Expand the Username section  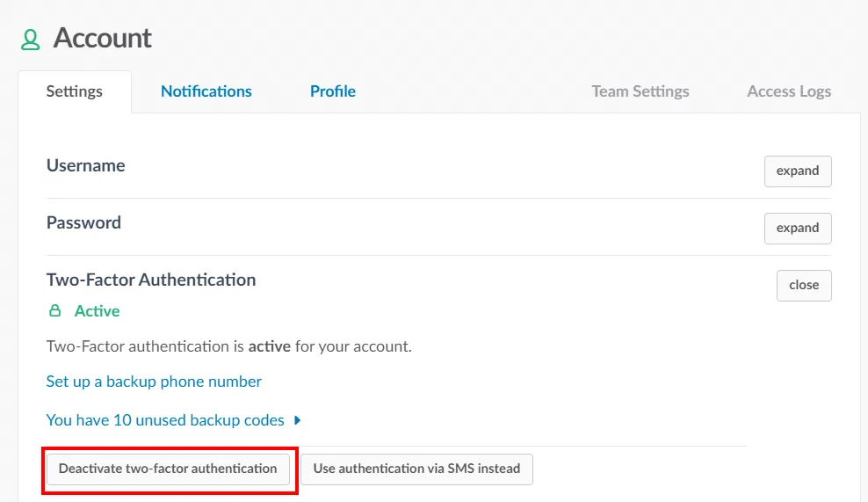(x=797, y=171)
